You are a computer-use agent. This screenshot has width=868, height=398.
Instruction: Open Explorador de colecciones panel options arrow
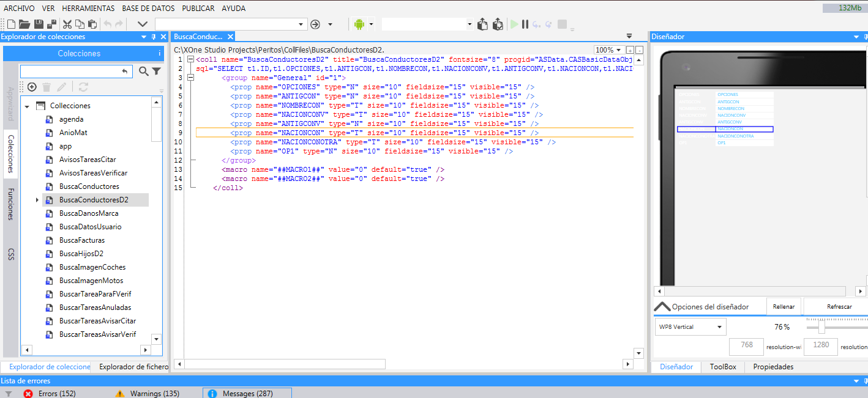click(143, 37)
